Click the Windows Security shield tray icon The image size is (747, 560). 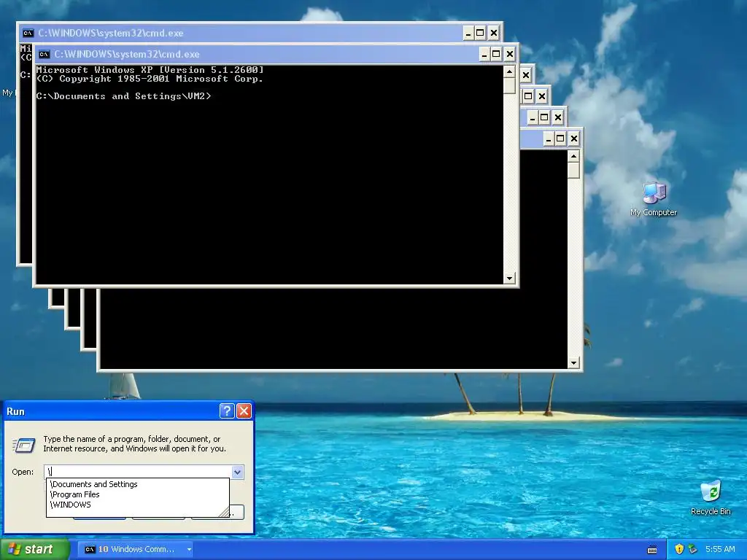pos(679,549)
